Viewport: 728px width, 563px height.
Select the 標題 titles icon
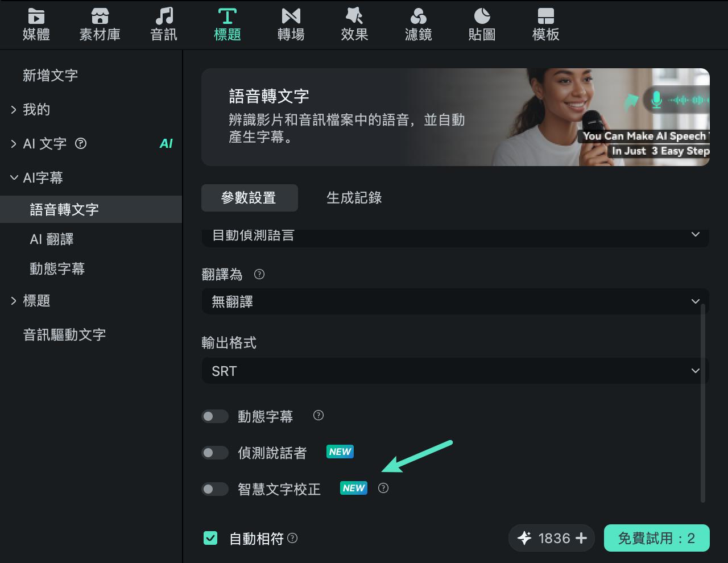227,16
